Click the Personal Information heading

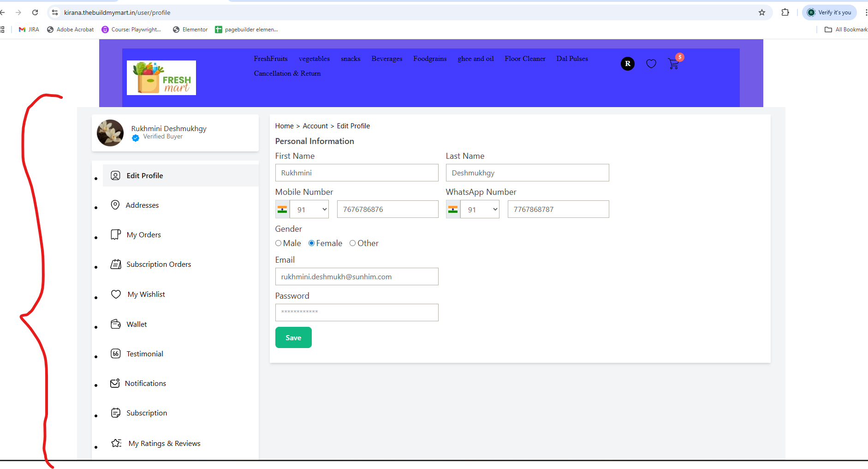click(x=315, y=141)
